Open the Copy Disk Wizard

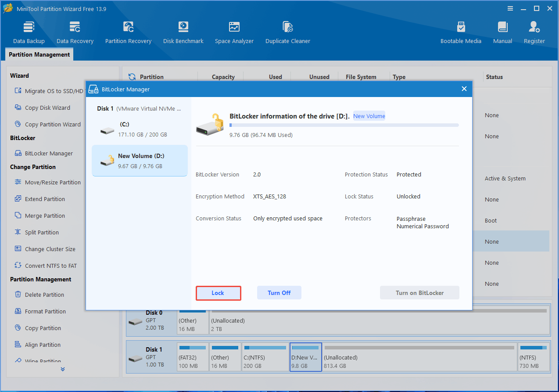coord(42,108)
